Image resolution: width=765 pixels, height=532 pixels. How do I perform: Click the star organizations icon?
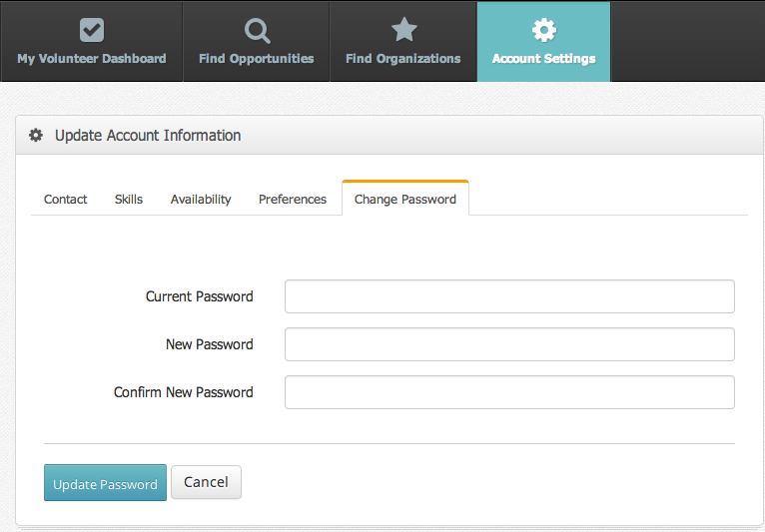[404, 30]
